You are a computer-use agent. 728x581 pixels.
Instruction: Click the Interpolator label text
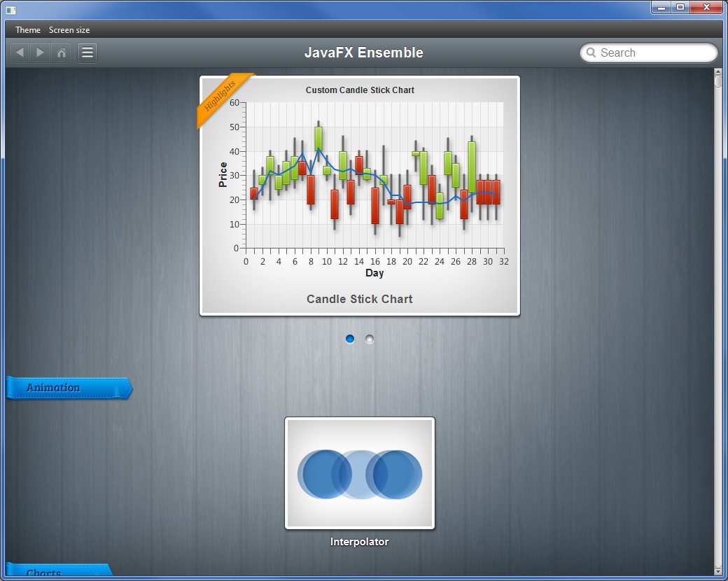360,542
